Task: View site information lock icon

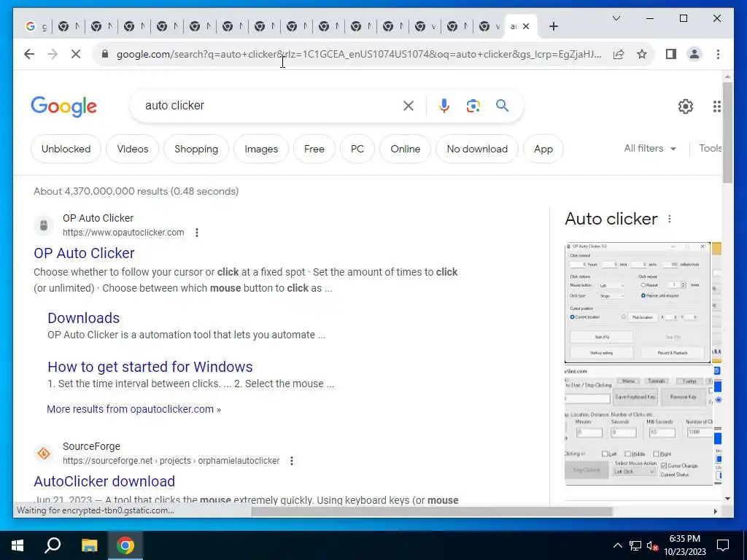Action: (105, 54)
